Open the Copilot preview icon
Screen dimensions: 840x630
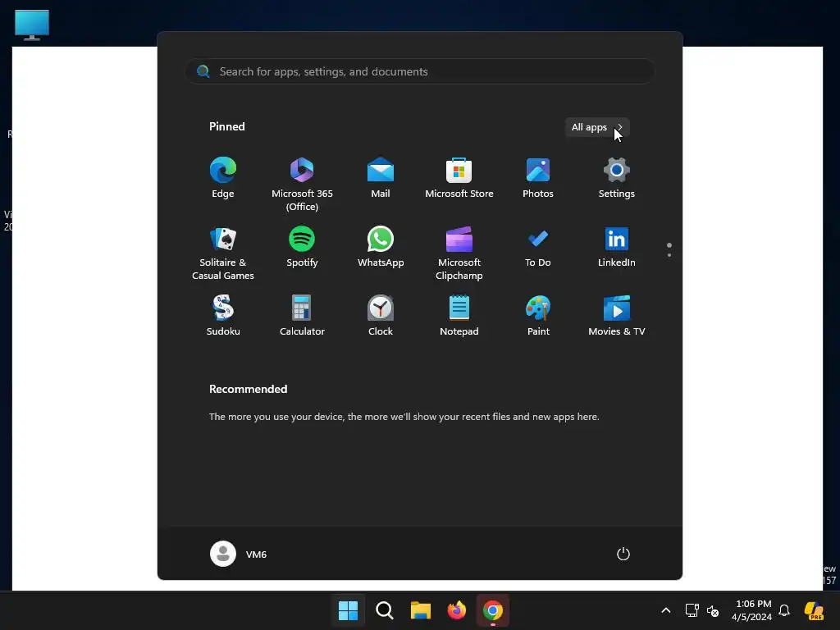815,610
